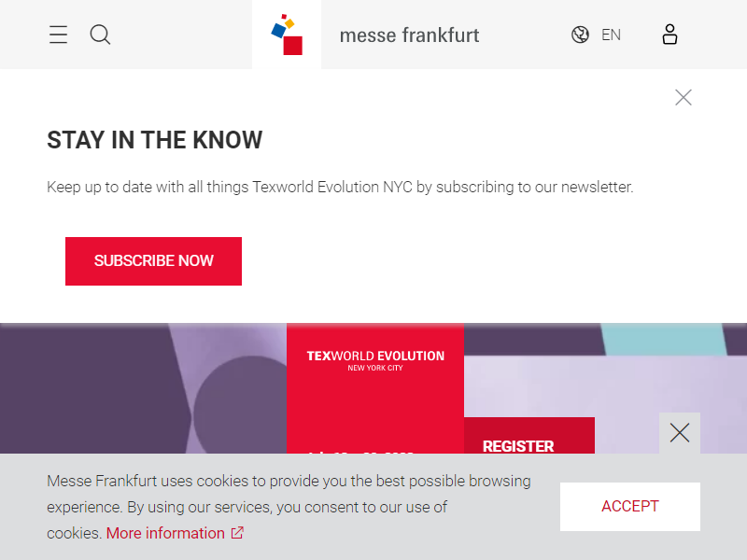Viewport: 747px width, 560px height.
Task: Click the Texworld Evolution New York City tile
Action: tap(375, 388)
